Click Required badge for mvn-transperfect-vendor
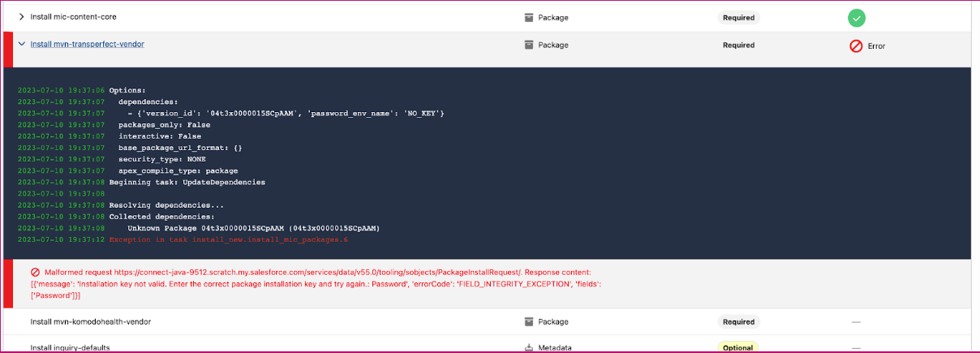The width and height of the screenshot is (980, 353). [x=738, y=45]
